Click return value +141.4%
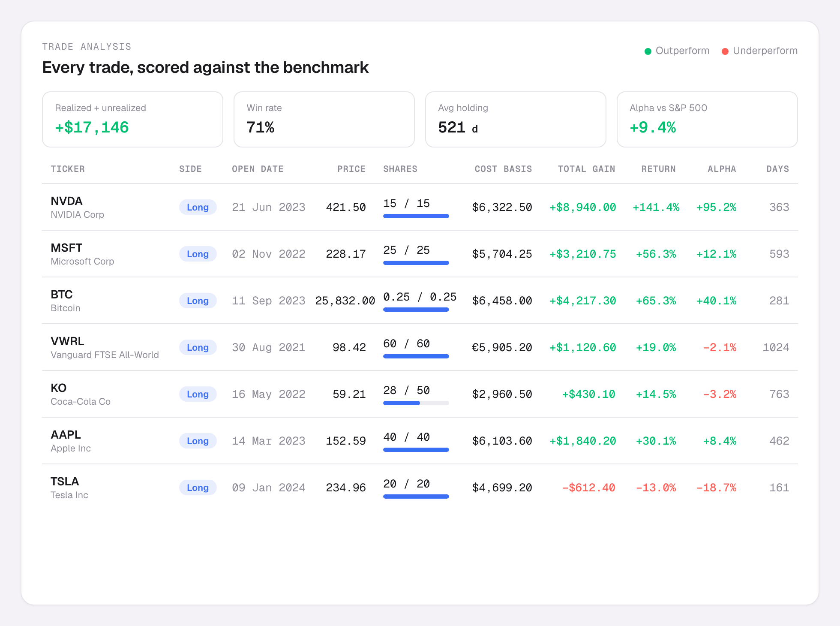 point(656,208)
